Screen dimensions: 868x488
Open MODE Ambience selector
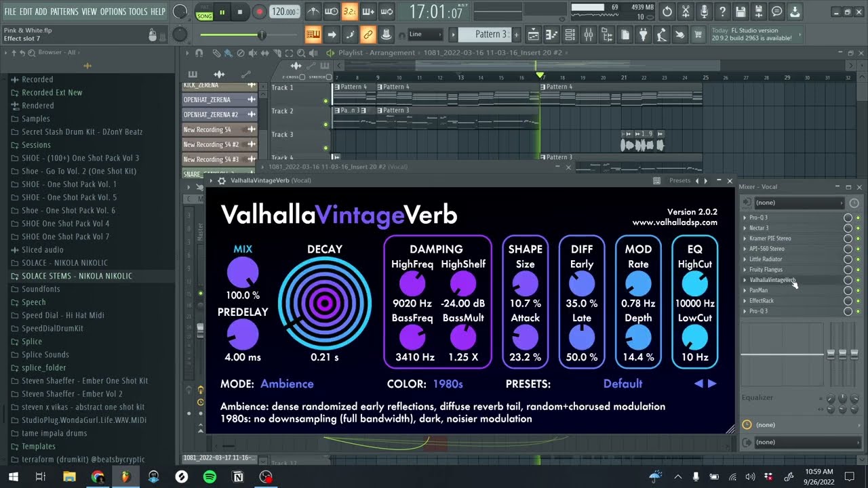287,384
